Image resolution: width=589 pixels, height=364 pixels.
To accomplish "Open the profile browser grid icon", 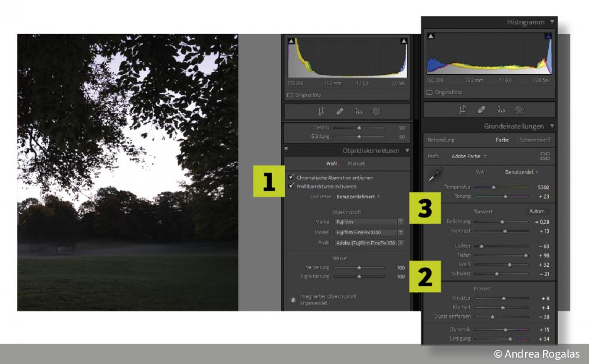I will tap(545, 156).
